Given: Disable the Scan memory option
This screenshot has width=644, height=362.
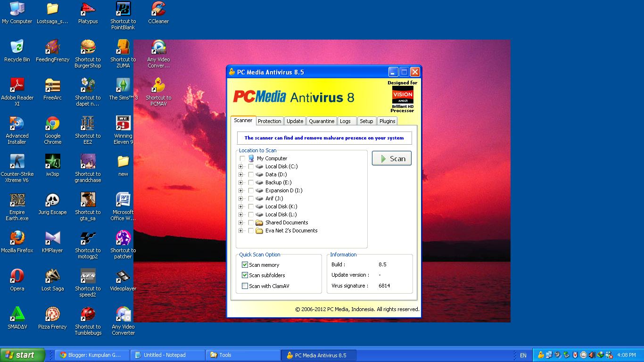Looking at the screenshot, I should point(245,265).
